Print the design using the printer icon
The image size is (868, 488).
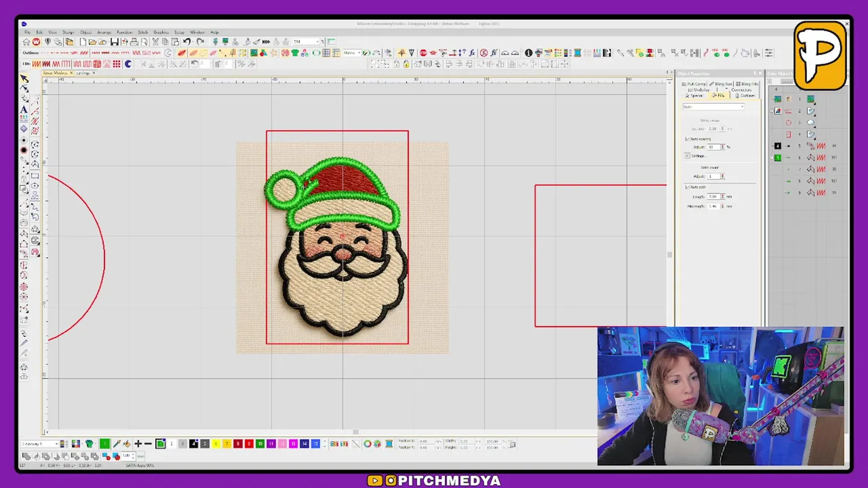tap(134, 42)
